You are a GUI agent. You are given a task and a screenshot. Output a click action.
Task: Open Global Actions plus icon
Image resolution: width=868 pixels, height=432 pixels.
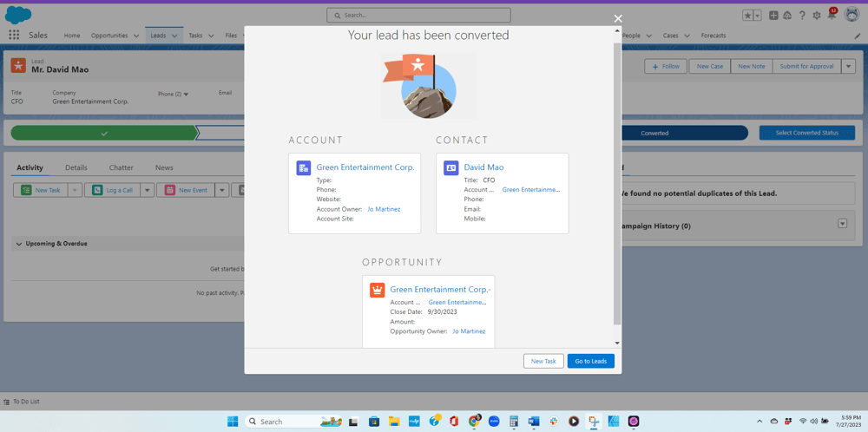coord(773,16)
